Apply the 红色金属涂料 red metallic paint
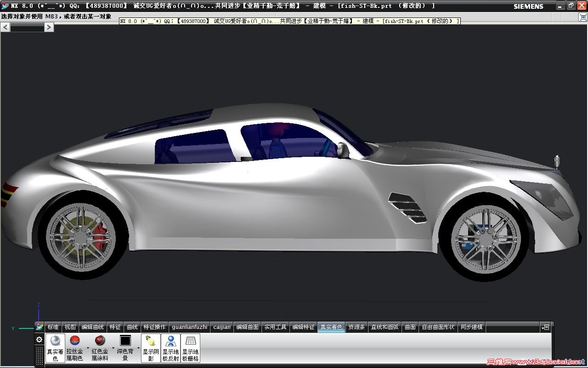This screenshot has height=368, width=588. [100, 348]
